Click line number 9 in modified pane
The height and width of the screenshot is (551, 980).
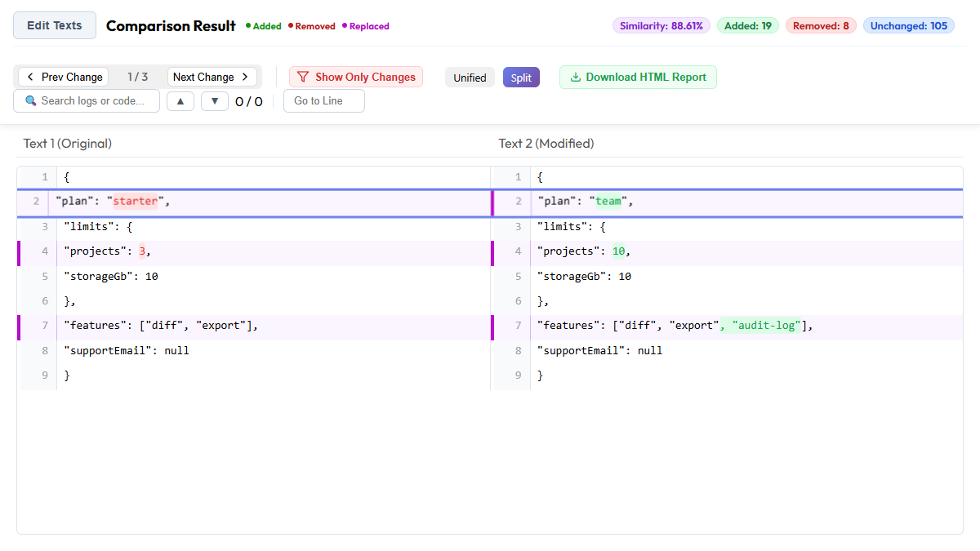coord(518,375)
